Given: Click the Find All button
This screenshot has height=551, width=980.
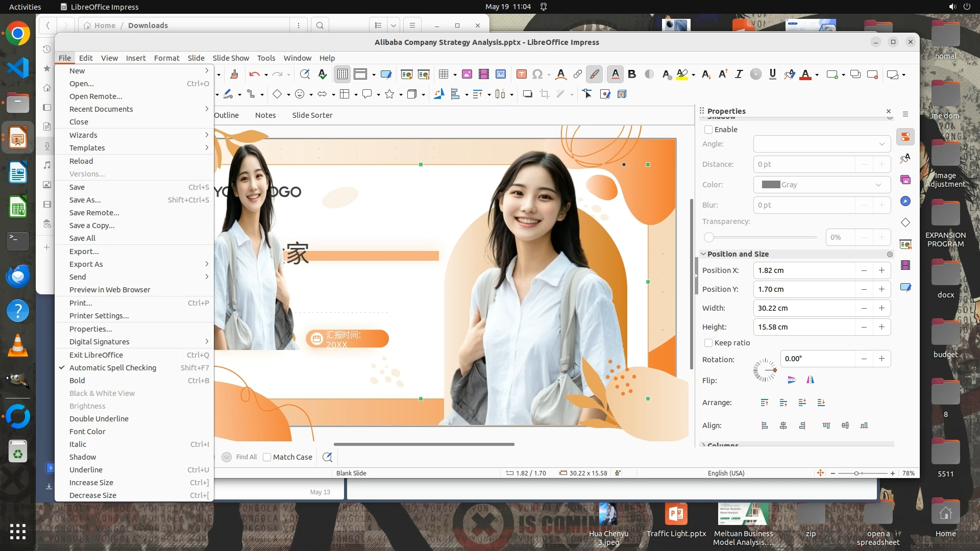Looking at the screenshot, I should tap(247, 457).
